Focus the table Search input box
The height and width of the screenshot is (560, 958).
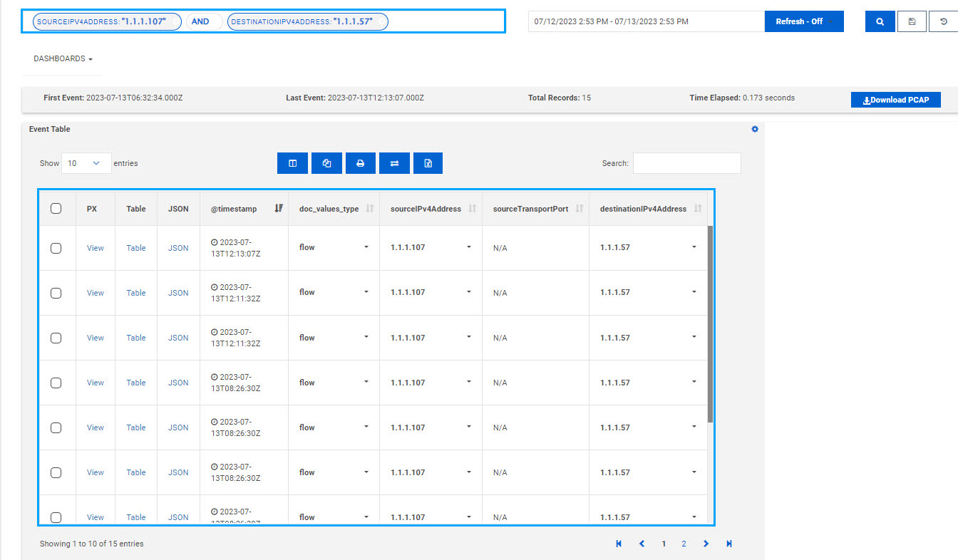[x=687, y=163]
